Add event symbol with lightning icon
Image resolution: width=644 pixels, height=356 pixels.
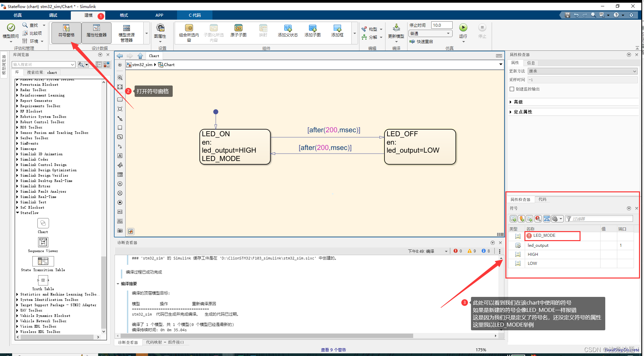521,219
